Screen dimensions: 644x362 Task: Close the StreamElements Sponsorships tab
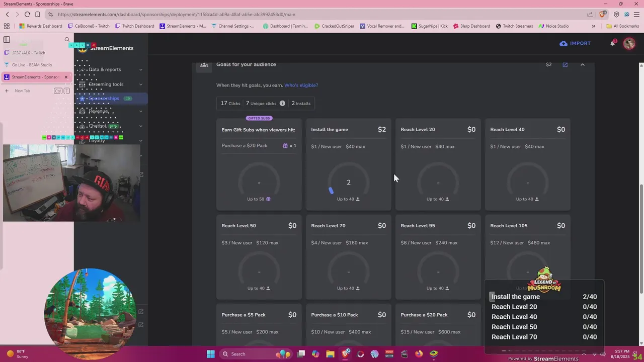(66, 77)
